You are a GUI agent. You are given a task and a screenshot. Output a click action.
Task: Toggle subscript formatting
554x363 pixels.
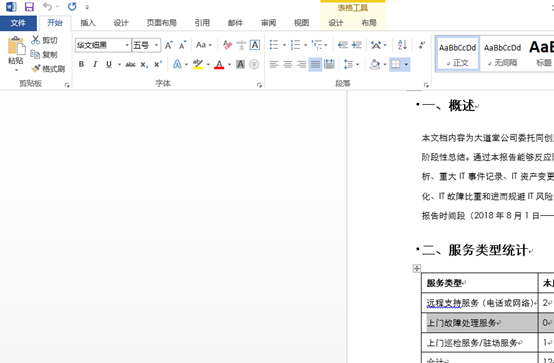[144, 65]
